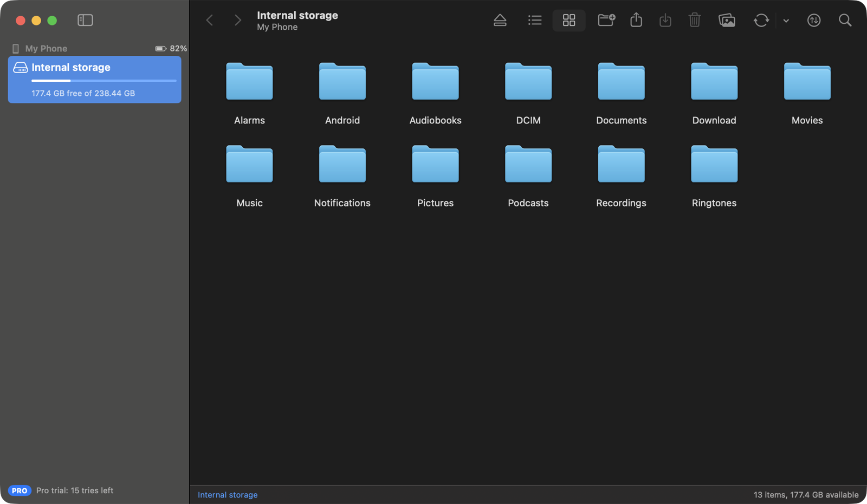Click the eject device icon
The width and height of the screenshot is (867, 504).
(x=500, y=21)
